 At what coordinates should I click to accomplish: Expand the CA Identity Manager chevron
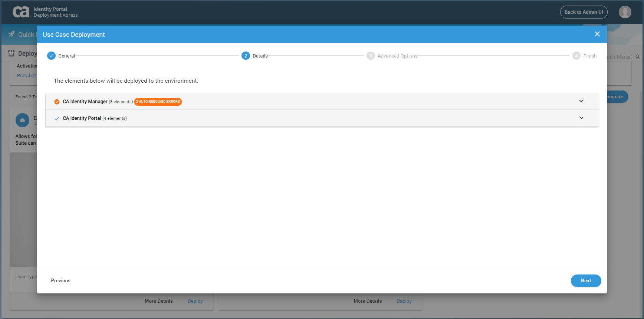point(581,101)
